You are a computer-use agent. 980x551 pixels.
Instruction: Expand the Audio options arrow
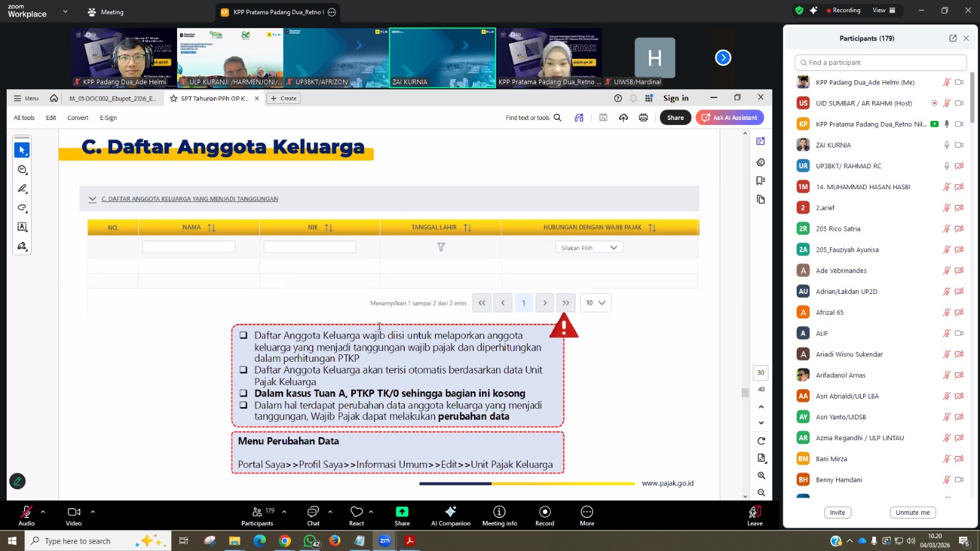[43, 511]
